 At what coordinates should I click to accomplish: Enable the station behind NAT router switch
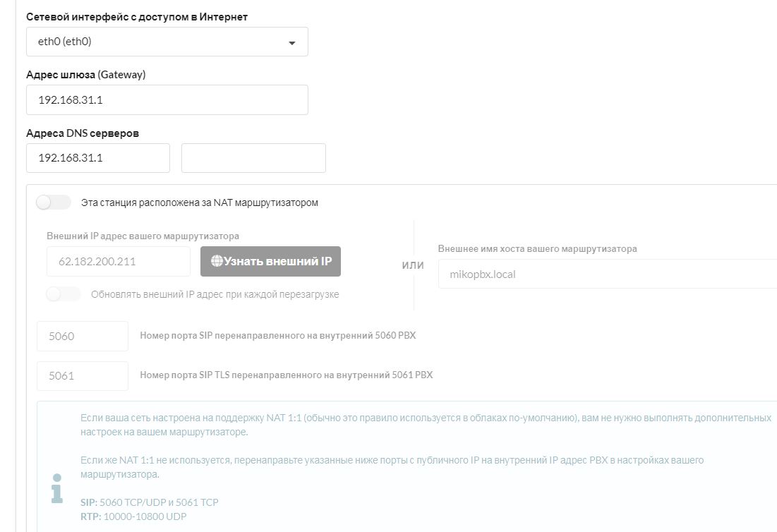[x=54, y=202]
